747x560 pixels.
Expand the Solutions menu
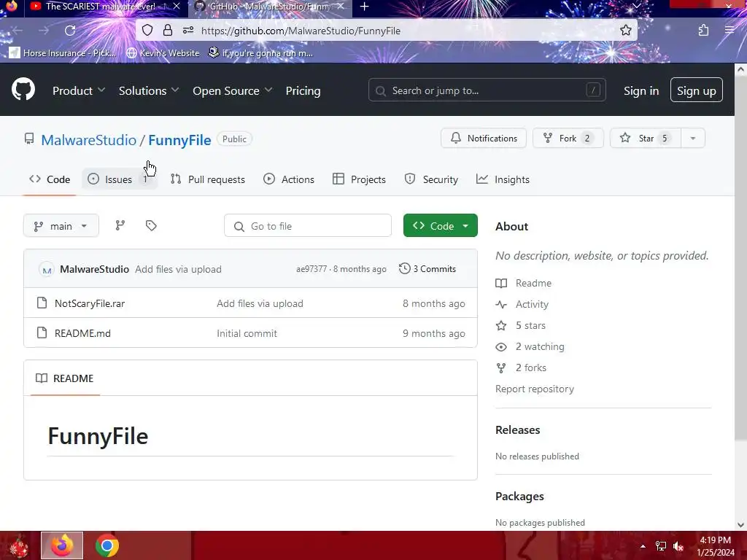pos(149,90)
